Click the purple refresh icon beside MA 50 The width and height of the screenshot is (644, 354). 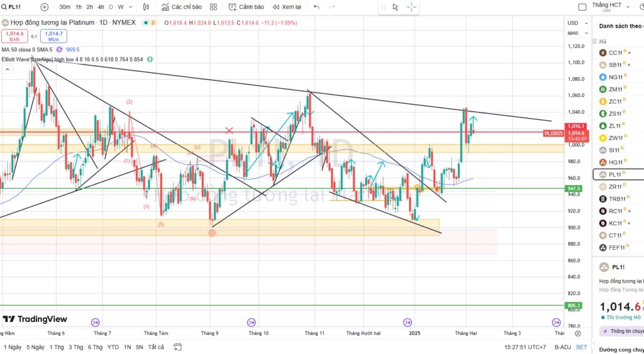point(59,49)
